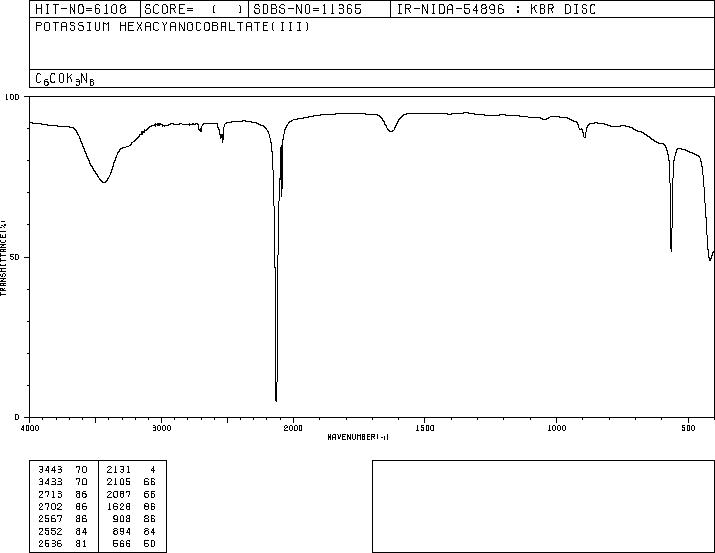Click the SDBS-NO=11365 label

(307, 9)
